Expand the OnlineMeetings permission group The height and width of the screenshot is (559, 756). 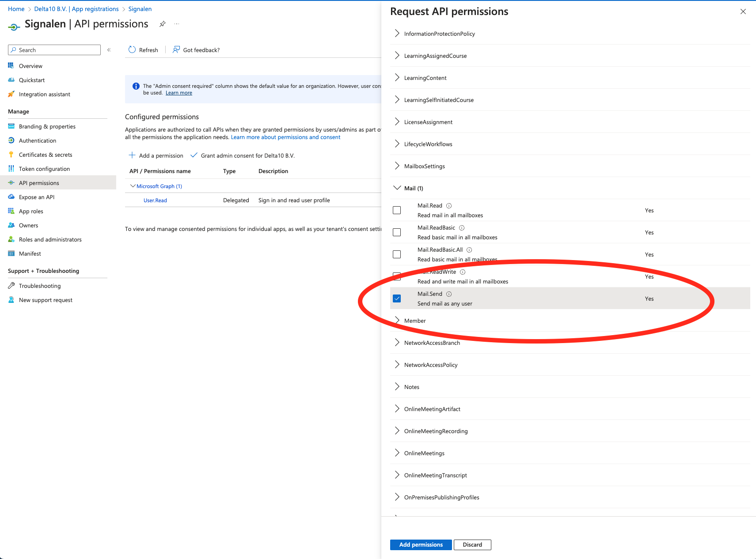pyautogui.click(x=397, y=453)
